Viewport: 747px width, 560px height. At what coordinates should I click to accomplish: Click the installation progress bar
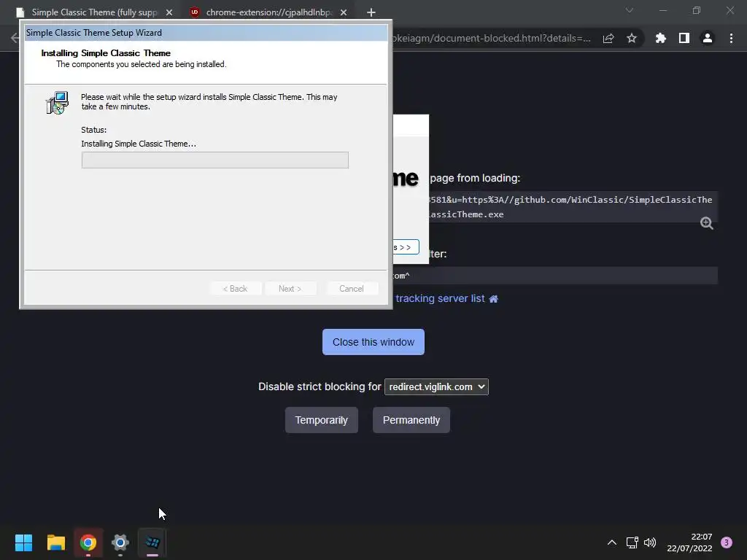point(215,160)
